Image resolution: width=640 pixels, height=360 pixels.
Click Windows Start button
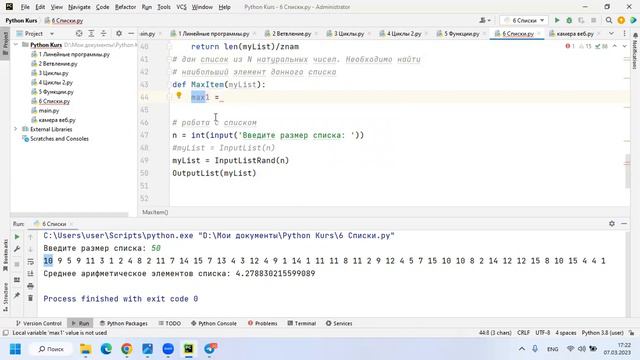(16, 349)
